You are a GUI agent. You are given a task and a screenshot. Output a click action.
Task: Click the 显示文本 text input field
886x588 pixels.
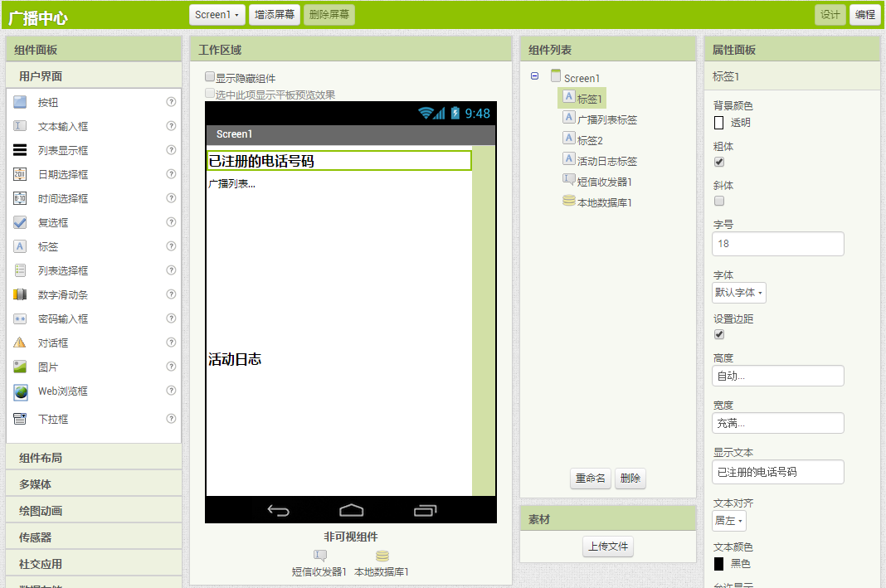(777, 472)
